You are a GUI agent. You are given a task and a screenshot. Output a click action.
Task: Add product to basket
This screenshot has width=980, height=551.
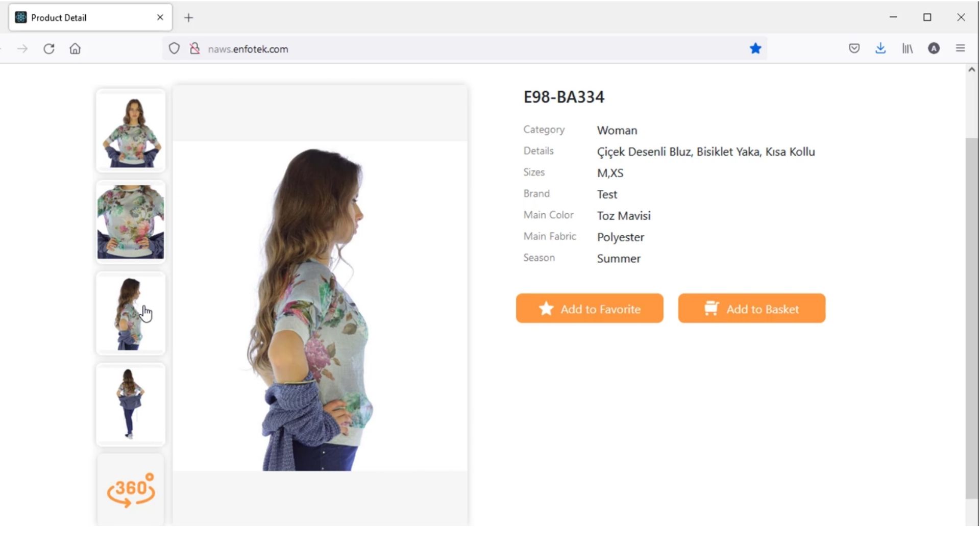coord(751,308)
